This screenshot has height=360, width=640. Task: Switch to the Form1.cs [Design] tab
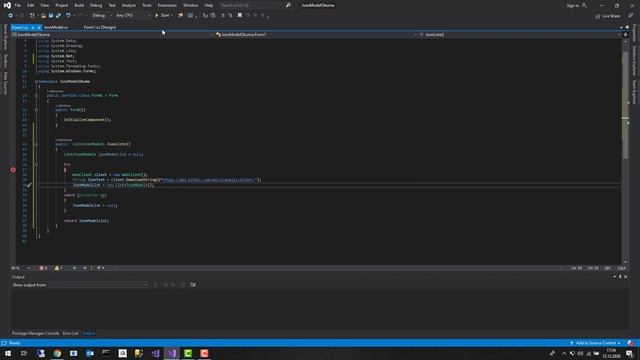pyautogui.click(x=100, y=27)
